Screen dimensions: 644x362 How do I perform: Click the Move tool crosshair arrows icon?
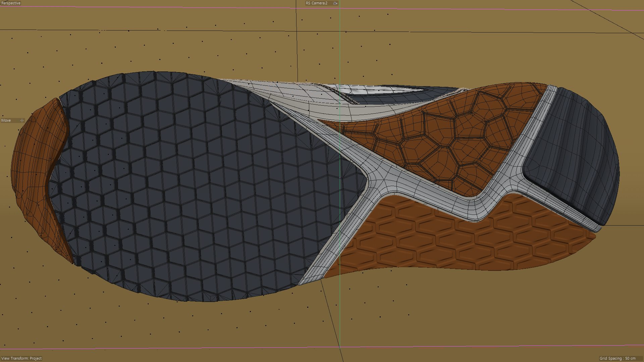pos(22,120)
